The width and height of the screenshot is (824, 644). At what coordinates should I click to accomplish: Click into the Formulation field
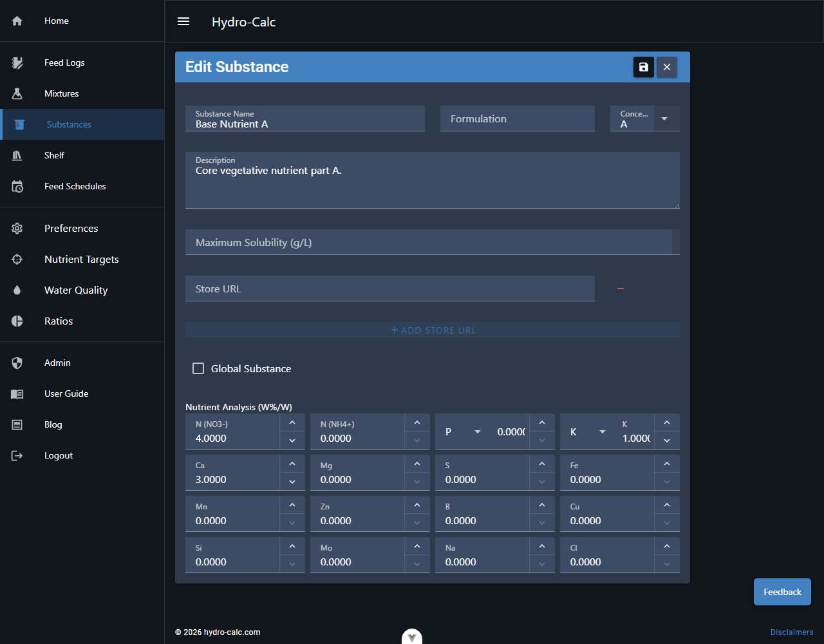[x=518, y=118]
